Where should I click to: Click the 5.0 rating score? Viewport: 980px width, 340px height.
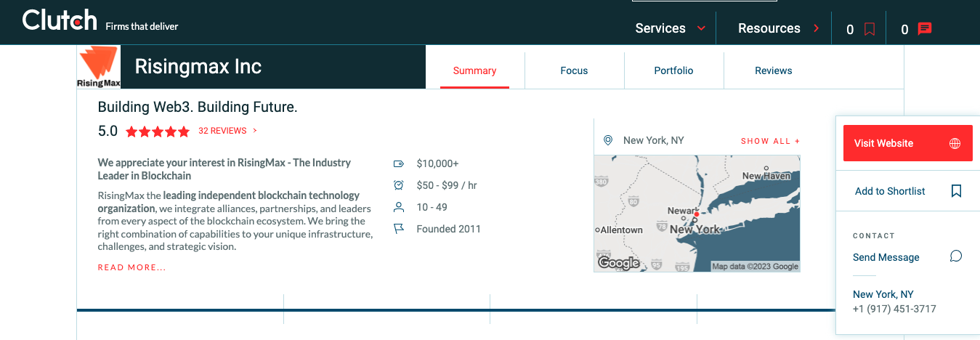click(108, 131)
